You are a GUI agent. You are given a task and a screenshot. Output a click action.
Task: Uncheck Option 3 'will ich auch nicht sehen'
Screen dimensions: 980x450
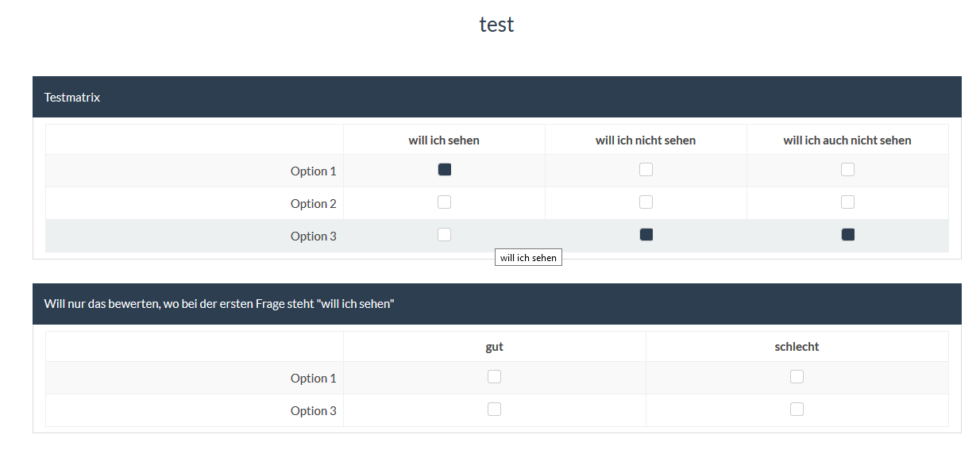point(847,235)
